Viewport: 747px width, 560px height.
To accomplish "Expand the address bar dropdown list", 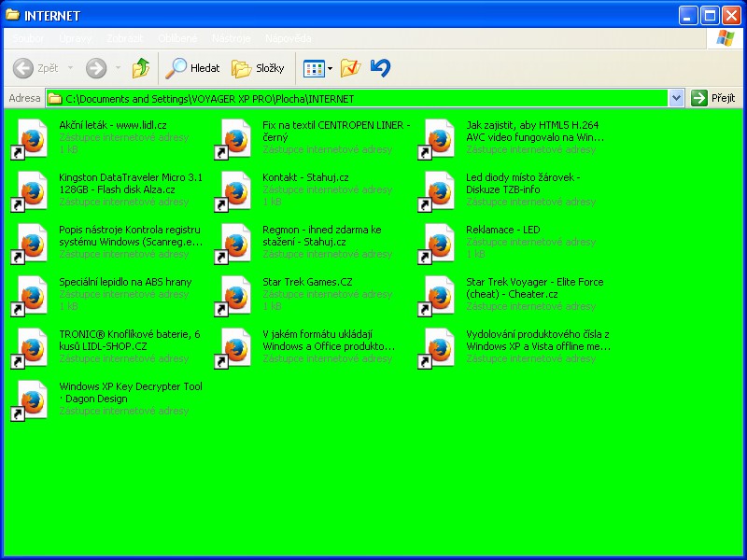I will click(x=676, y=98).
